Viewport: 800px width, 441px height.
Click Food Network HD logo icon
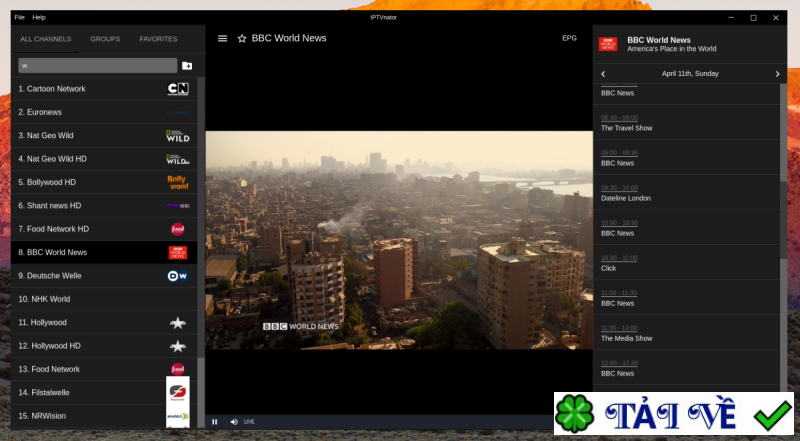point(178,229)
